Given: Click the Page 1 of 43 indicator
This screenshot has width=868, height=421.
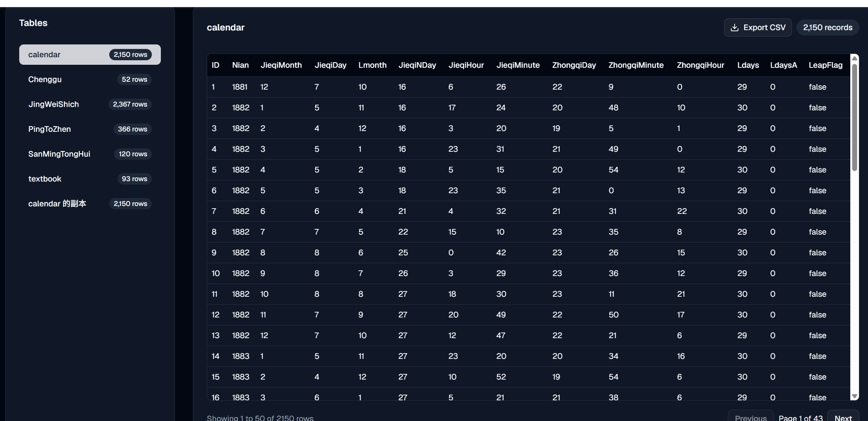Looking at the screenshot, I should 801,418.
